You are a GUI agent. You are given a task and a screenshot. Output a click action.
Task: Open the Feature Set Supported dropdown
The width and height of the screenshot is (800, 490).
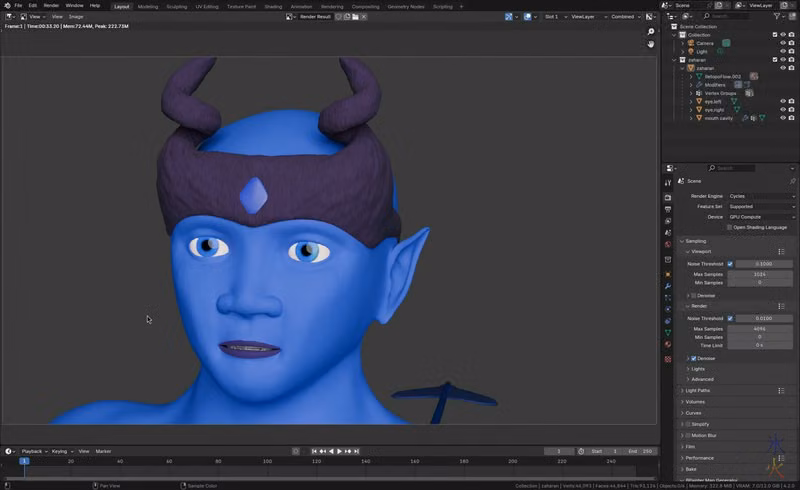point(761,207)
